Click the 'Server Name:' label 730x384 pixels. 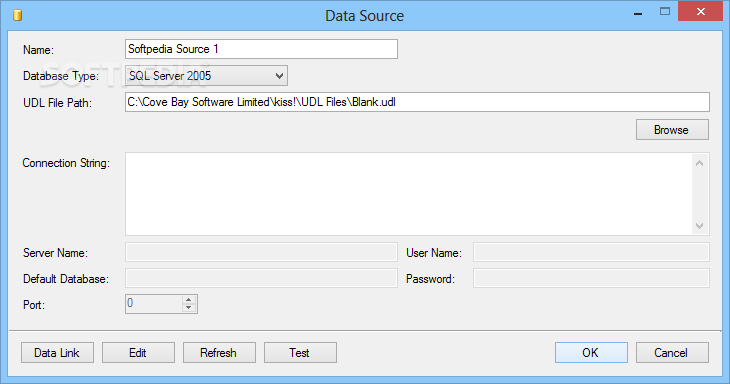tap(55, 253)
